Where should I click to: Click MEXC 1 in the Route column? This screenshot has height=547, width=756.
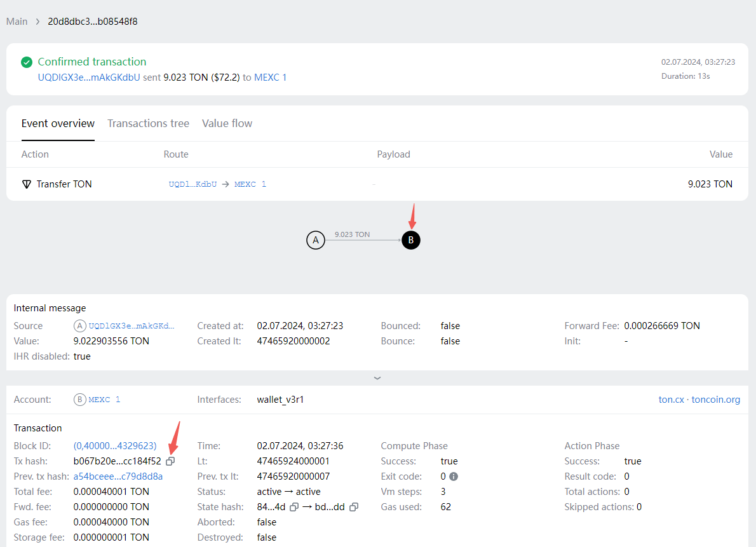(250, 184)
